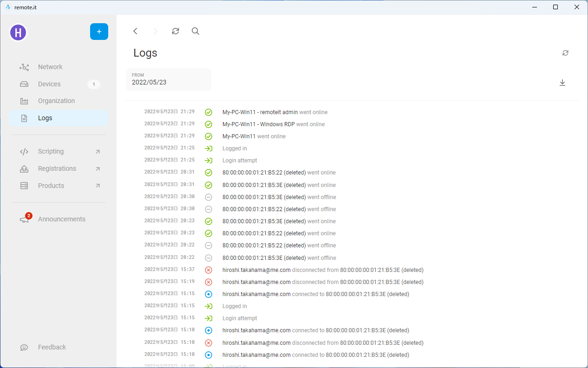Click the Announcements megaphone icon
588x368 pixels.
[24, 220]
